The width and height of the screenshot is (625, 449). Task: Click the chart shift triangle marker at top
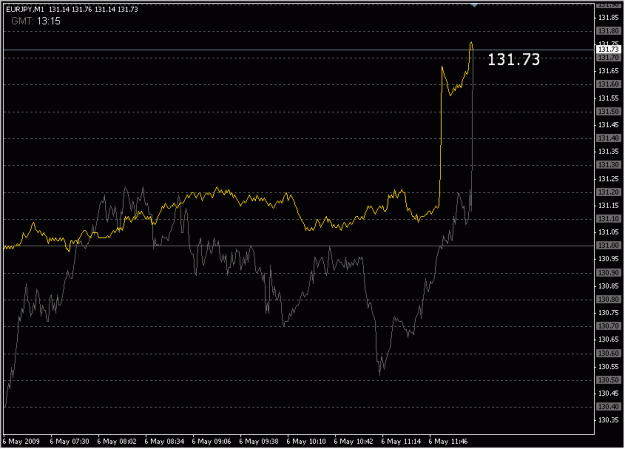(474, 5)
